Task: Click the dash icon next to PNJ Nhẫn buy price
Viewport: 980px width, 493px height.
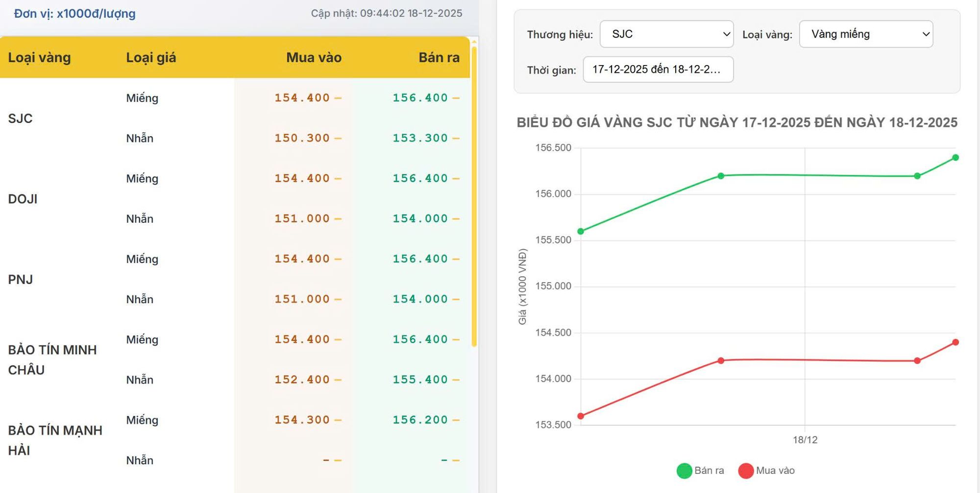Action: coord(338,299)
